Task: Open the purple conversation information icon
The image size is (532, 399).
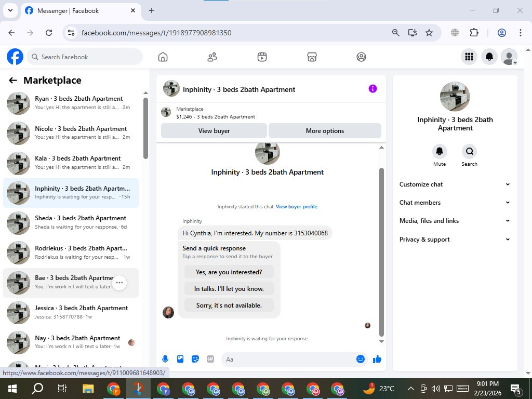Action: 373,89
